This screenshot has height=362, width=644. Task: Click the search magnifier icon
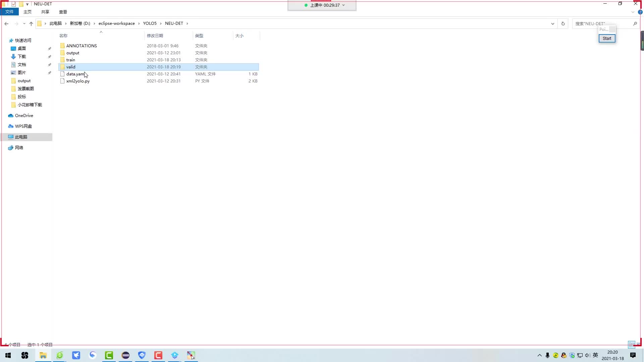(635, 23)
